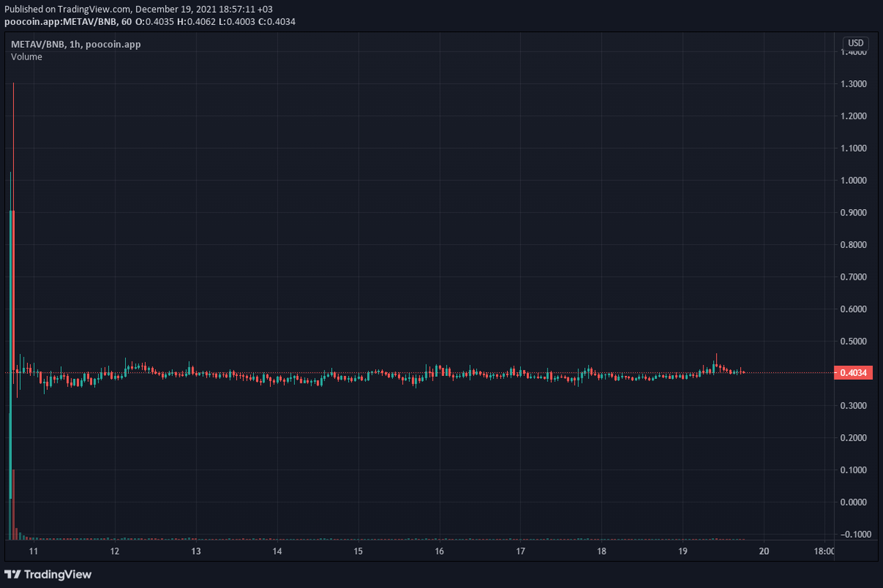Click the Volume indicator label
This screenshot has width=883, height=588.
[26, 57]
